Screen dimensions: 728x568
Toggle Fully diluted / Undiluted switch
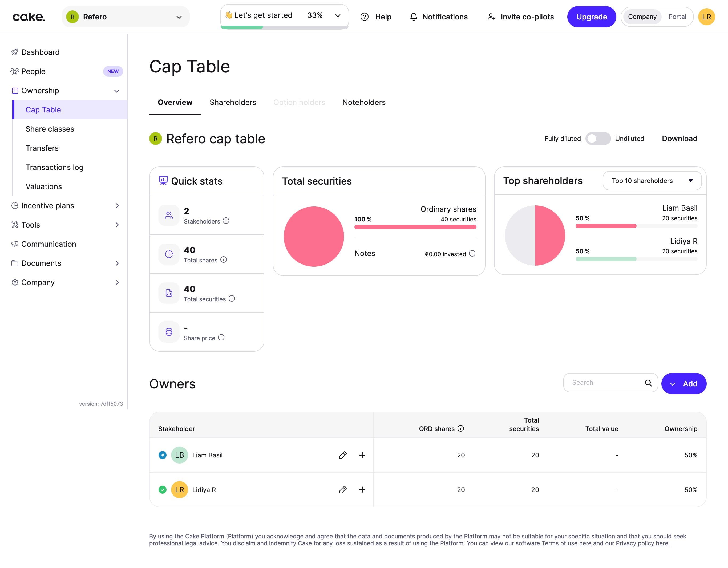[x=598, y=139]
